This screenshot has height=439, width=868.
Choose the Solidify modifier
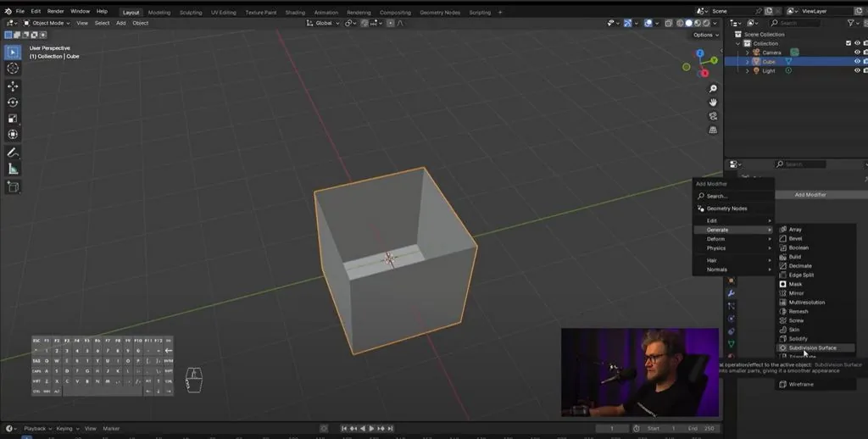pos(815,339)
